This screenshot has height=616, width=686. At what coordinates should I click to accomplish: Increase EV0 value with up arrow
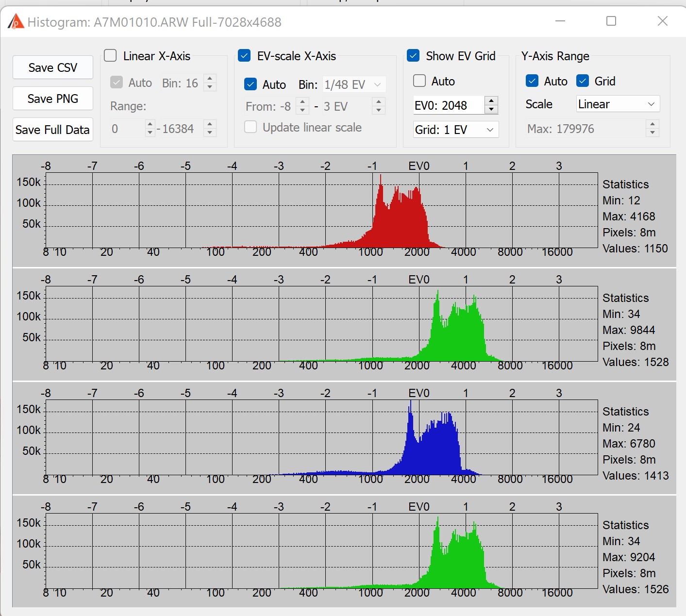(491, 101)
